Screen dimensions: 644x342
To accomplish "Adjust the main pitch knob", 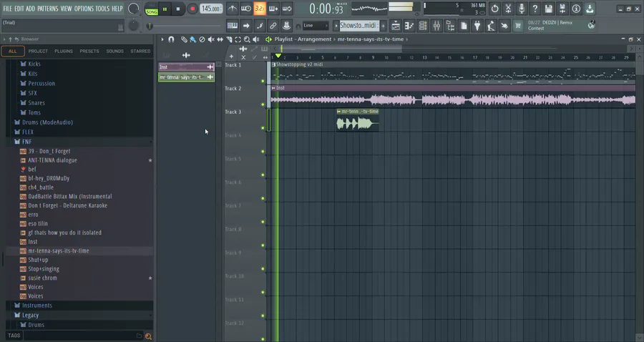I will click(134, 26).
